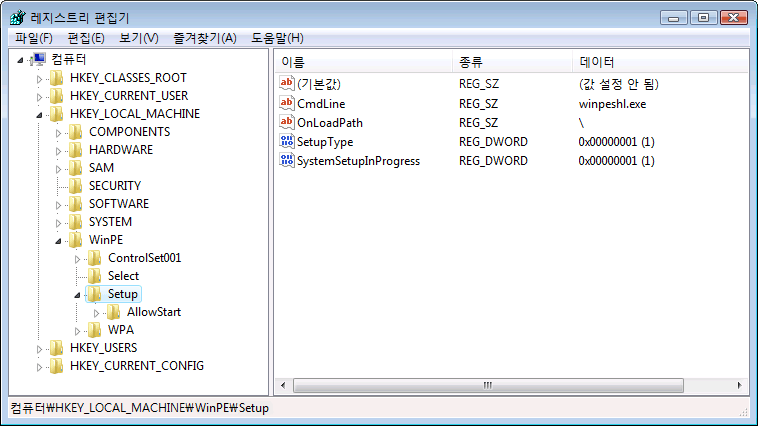Click the horizontal scrollbar right arrow

coord(739,385)
